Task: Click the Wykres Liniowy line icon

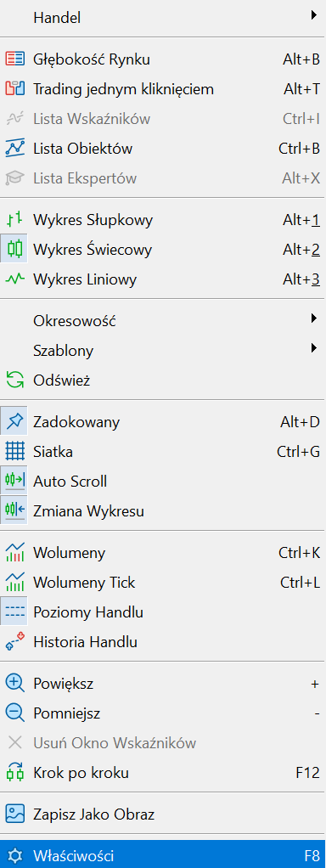Action: click(14, 279)
